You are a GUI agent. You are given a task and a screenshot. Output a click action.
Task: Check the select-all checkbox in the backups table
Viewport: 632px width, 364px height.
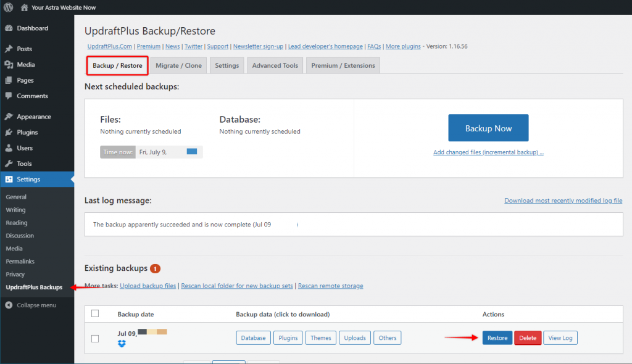pos(95,313)
